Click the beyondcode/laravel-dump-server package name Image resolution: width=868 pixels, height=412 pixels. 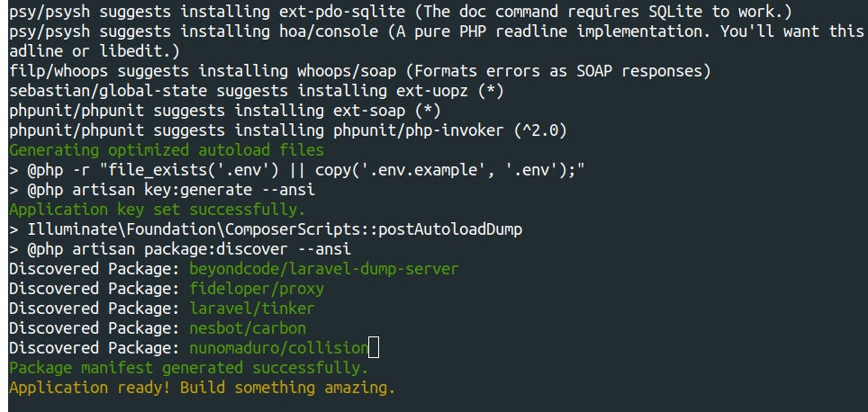click(x=324, y=269)
